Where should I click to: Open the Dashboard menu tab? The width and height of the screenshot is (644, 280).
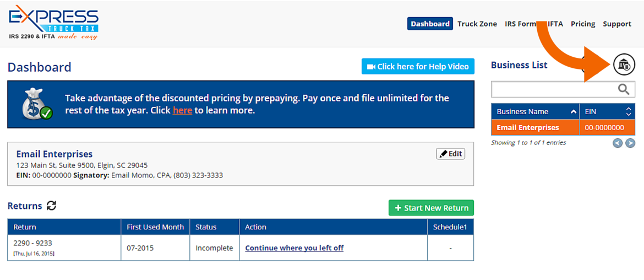[430, 24]
